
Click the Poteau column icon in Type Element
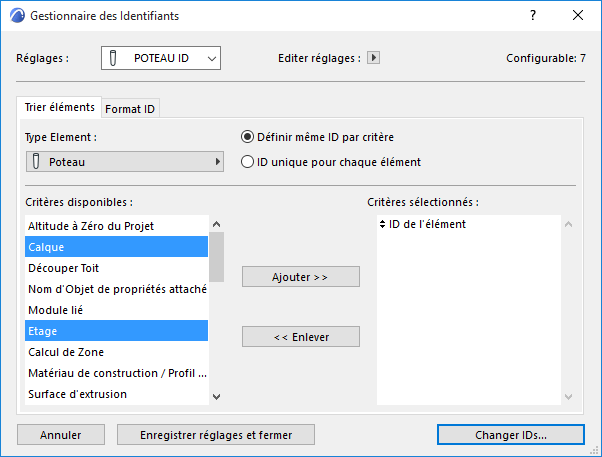37,161
